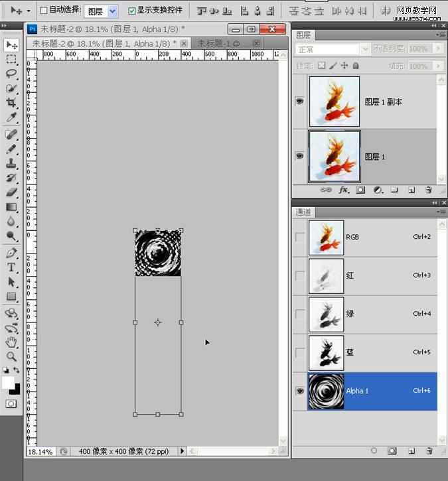Expand the toolbox to two columns
448x481 pixels.
(4, 25)
